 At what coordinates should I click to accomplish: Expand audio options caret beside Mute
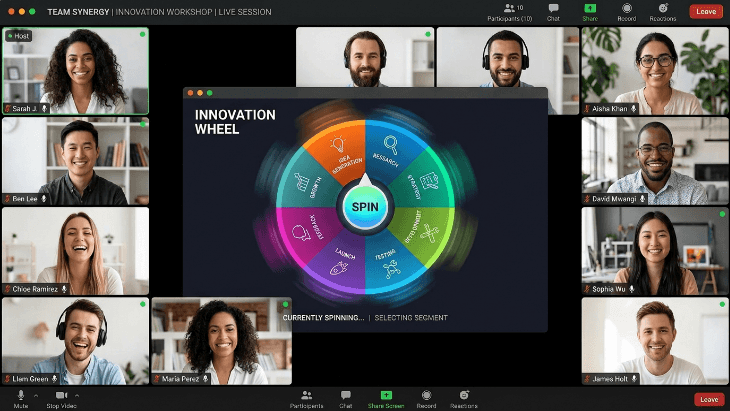click(36, 396)
